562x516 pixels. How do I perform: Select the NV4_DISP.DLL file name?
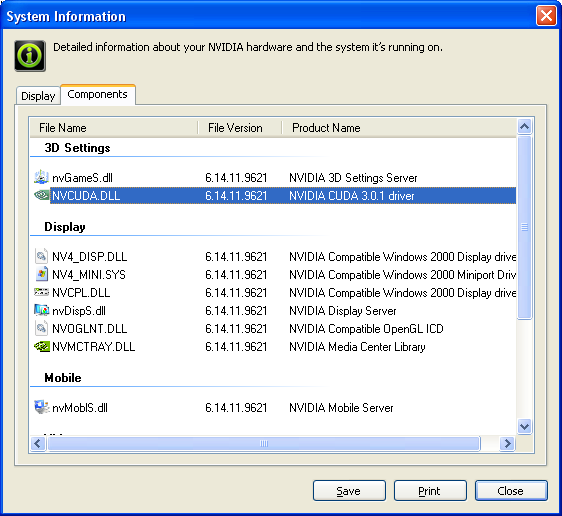coord(90,257)
